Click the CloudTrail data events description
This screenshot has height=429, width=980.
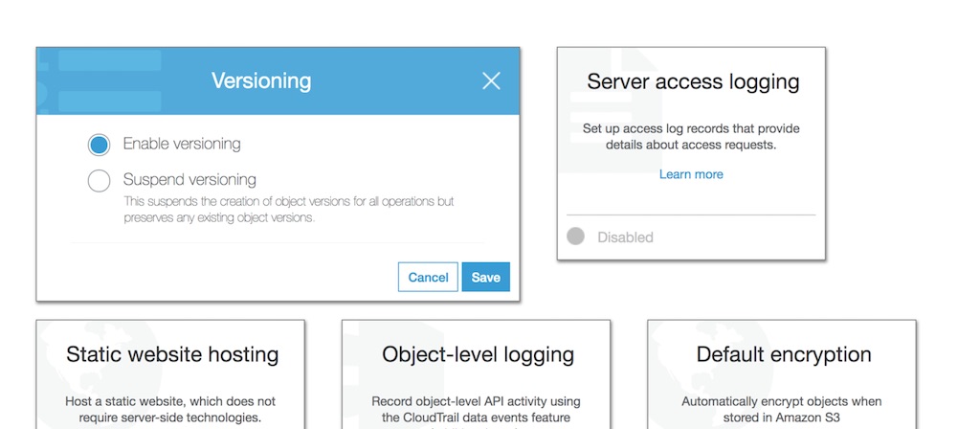tap(476, 409)
